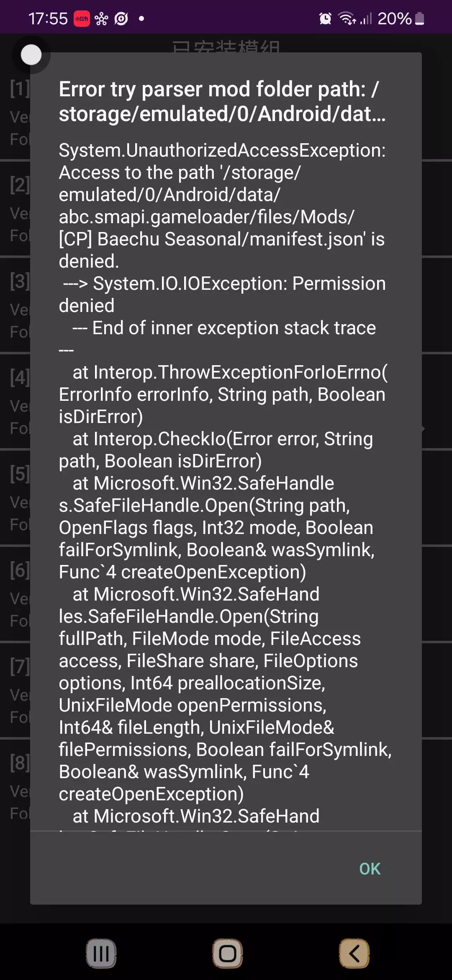Tap the cellular signal bars icon
Image resolution: width=452 pixels, height=980 pixels.
click(366, 18)
